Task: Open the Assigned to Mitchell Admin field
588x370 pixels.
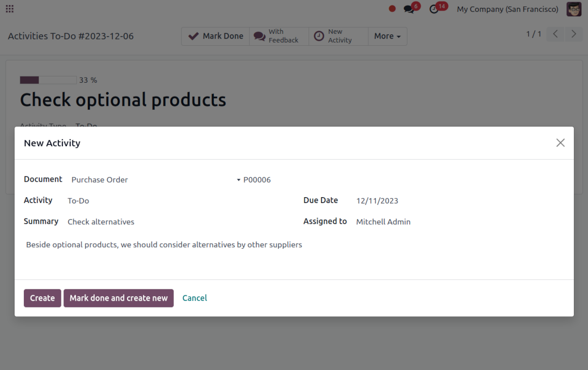Action: point(458,222)
